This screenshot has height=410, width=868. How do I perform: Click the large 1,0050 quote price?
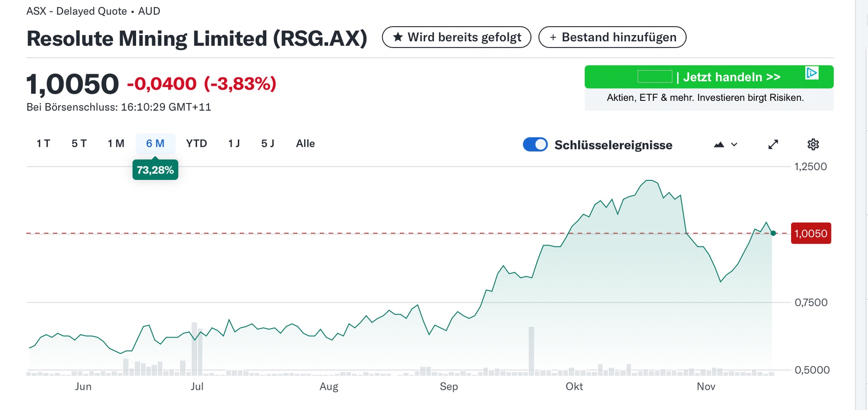click(x=73, y=84)
